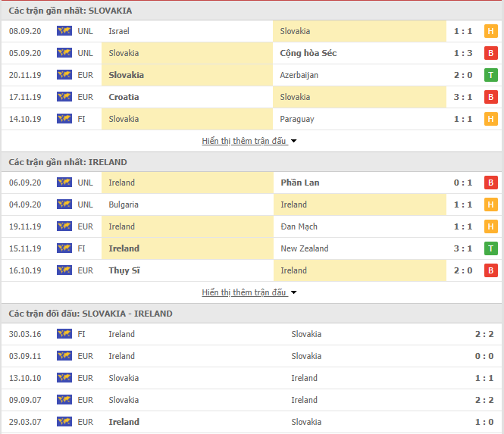
Task: Click the flag icon on 30.03.16 head-to-head row
Action: tap(64, 334)
